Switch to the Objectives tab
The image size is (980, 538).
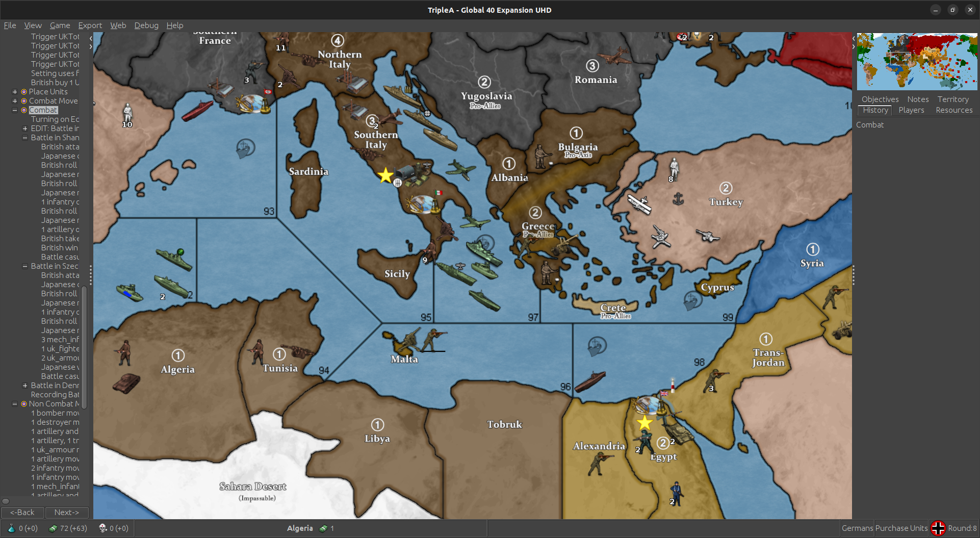click(x=880, y=99)
